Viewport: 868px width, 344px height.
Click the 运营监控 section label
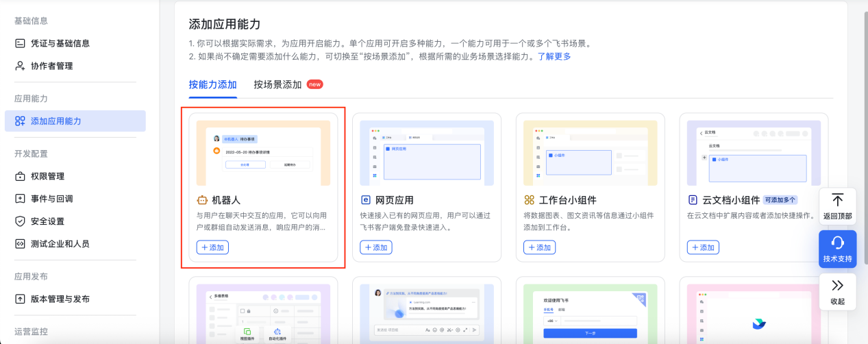pyautogui.click(x=32, y=332)
